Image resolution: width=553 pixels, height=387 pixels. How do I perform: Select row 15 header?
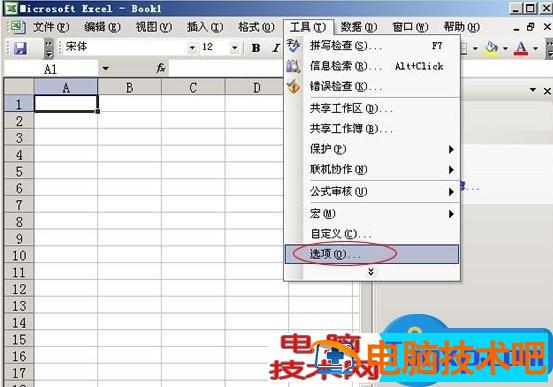pyautogui.click(x=19, y=339)
